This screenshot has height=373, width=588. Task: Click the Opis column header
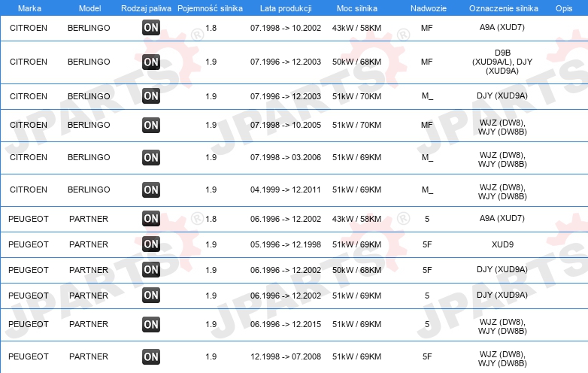(564, 8)
